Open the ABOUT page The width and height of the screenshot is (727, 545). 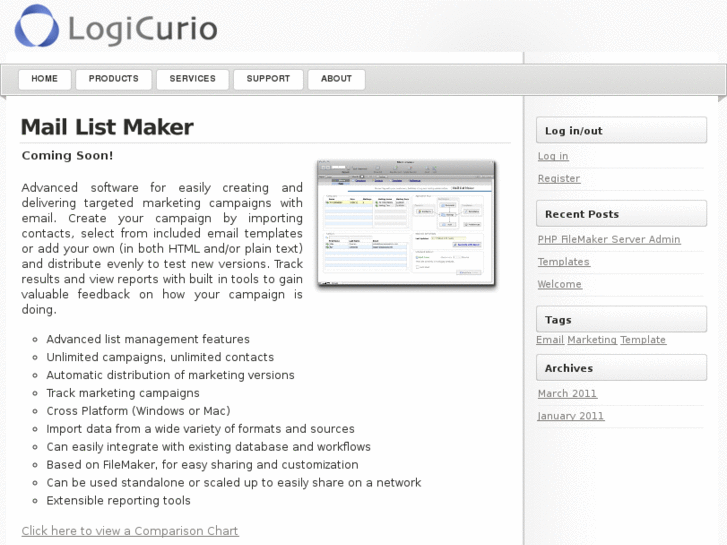pyautogui.click(x=336, y=79)
